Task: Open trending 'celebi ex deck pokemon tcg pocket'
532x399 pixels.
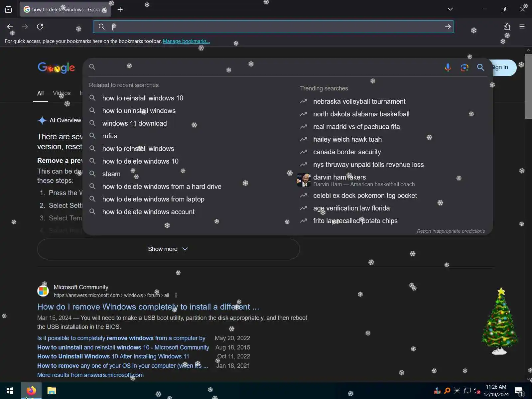Action: [365, 196]
